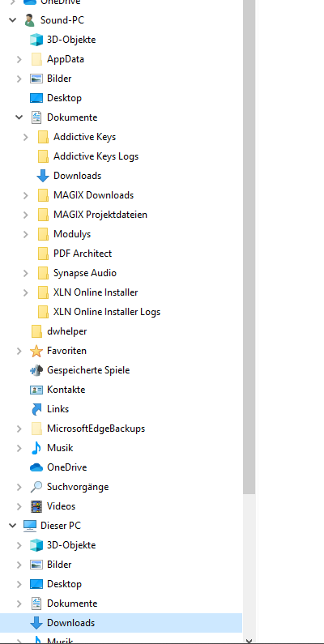Collapse the expanded Dokumente node under Sound-PC

tap(19, 117)
